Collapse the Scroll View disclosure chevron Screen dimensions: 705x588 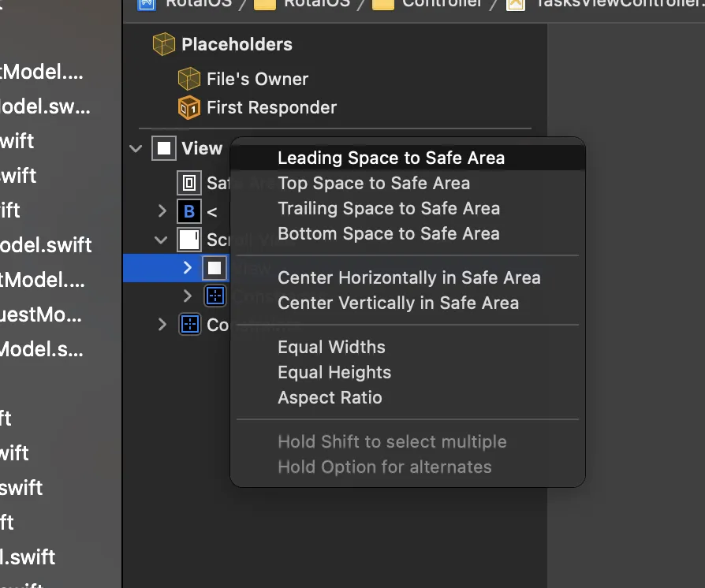coord(162,240)
